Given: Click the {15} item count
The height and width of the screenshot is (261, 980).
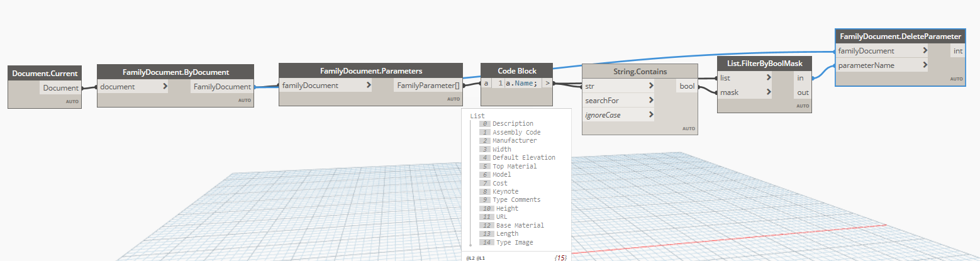Looking at the screenshot, I should [x=561, y=258].
